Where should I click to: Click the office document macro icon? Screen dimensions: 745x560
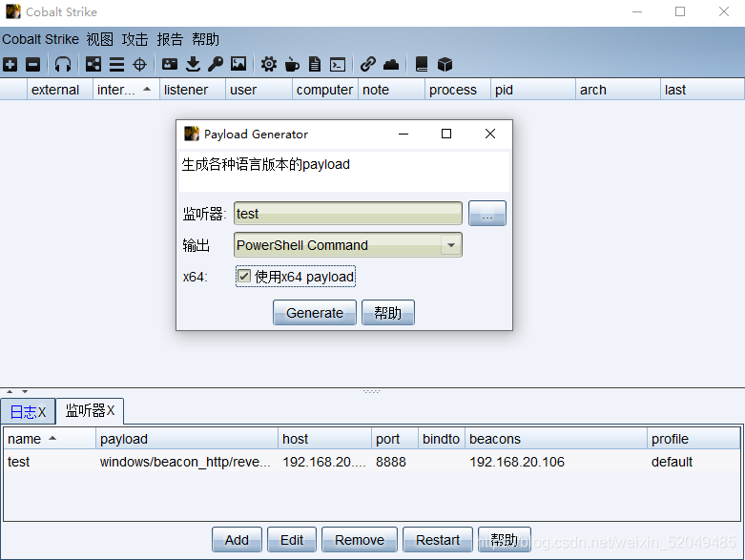pyautogui.click(x=315, y=64)
